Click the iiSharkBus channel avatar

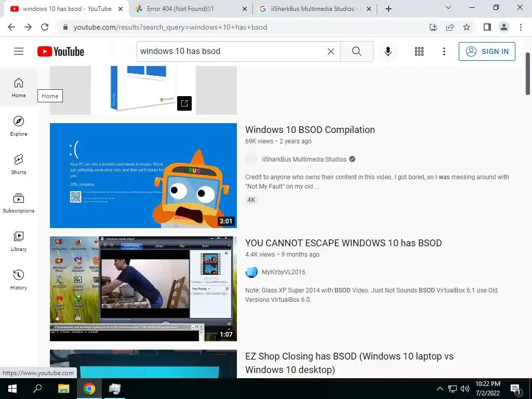[251, 159]
